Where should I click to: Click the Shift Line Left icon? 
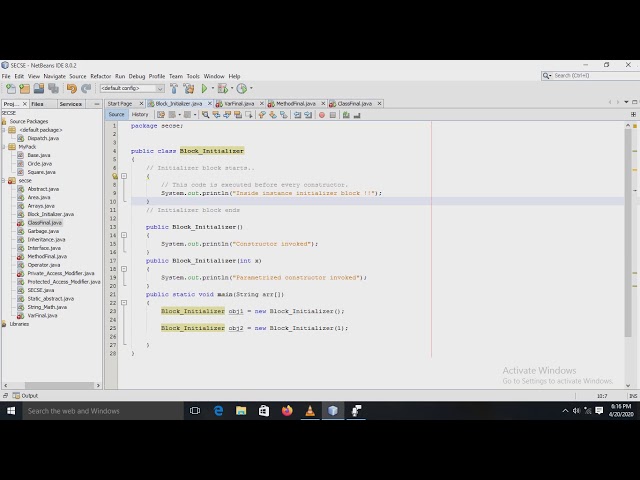click(298, 115)
